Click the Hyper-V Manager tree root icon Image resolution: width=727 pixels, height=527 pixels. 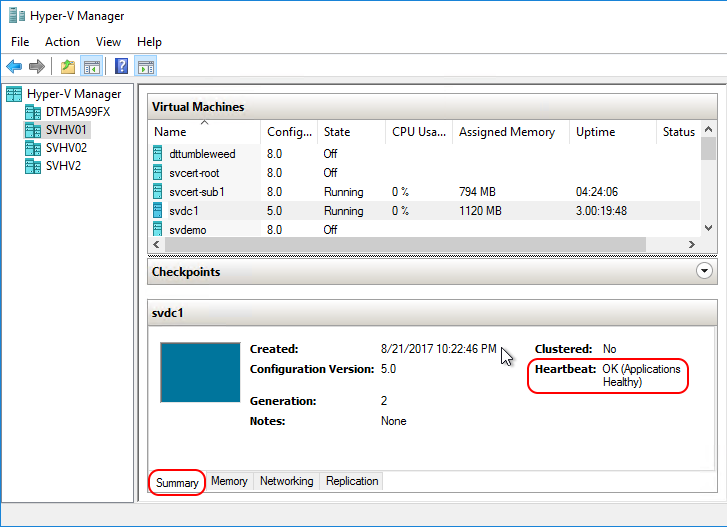click(14, 94)
